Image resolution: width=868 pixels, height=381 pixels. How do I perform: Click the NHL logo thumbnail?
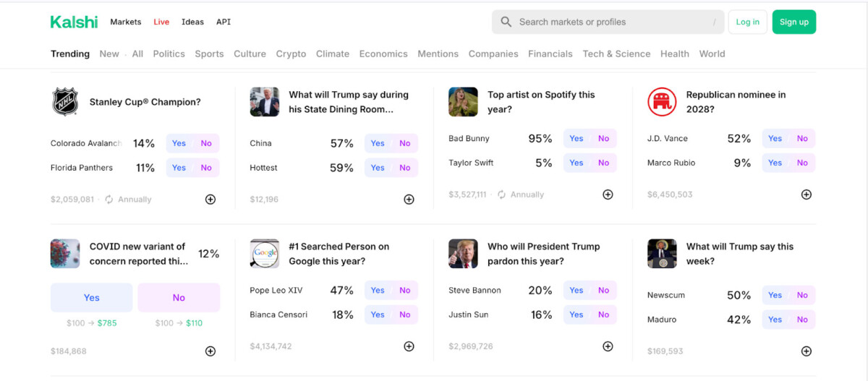click(65, 102)
